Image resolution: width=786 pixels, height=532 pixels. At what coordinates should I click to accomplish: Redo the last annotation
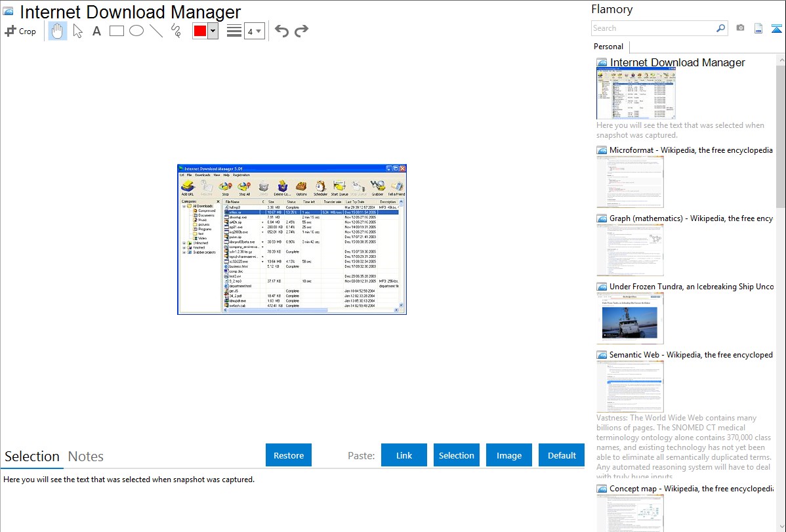(301, 31)
